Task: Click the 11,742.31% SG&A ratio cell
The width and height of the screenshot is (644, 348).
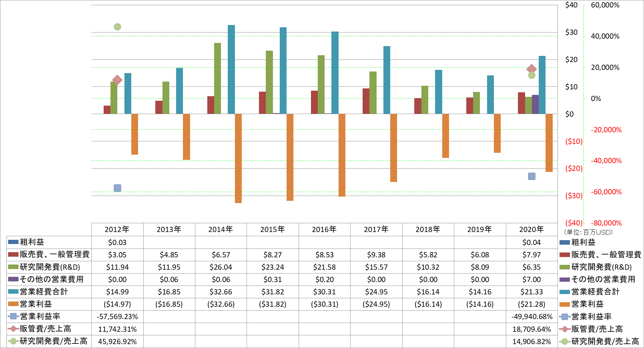Action: click(117, 329)
